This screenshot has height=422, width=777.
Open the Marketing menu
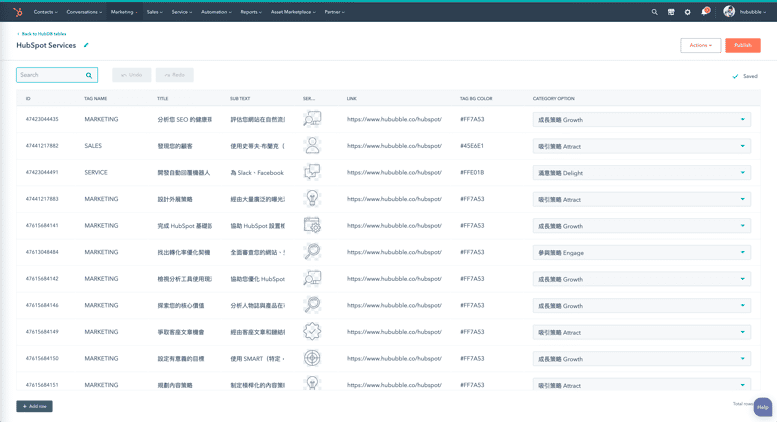124,12
